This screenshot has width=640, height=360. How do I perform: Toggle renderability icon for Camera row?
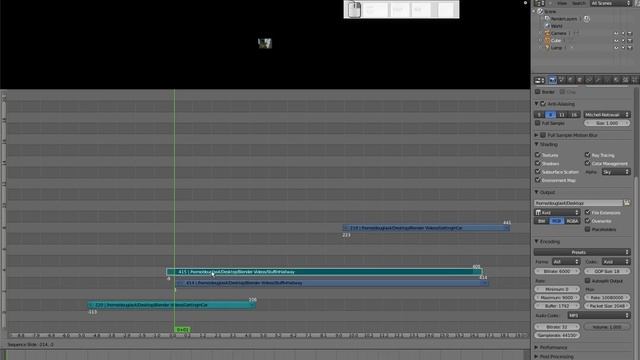[x=630, y=33]
